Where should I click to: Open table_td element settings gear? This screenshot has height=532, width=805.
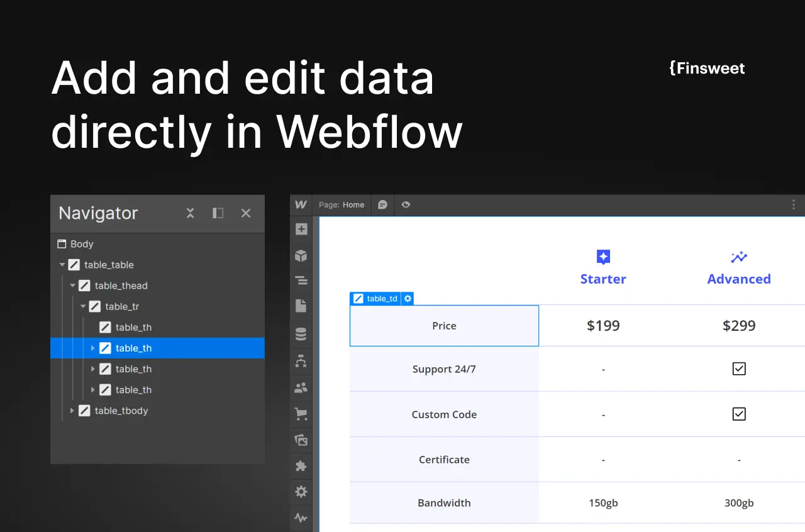tap(408, 299)
